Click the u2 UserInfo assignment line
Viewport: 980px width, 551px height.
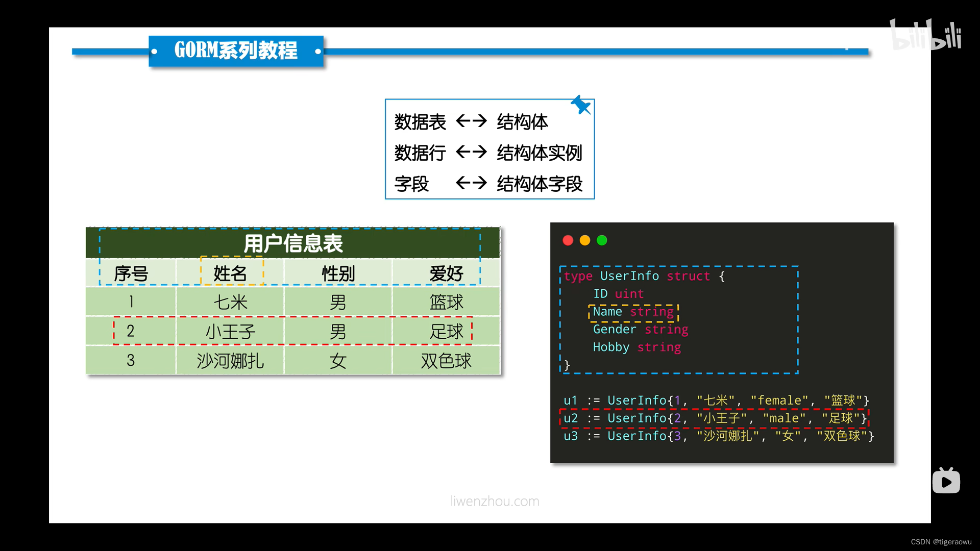point(715,418)
